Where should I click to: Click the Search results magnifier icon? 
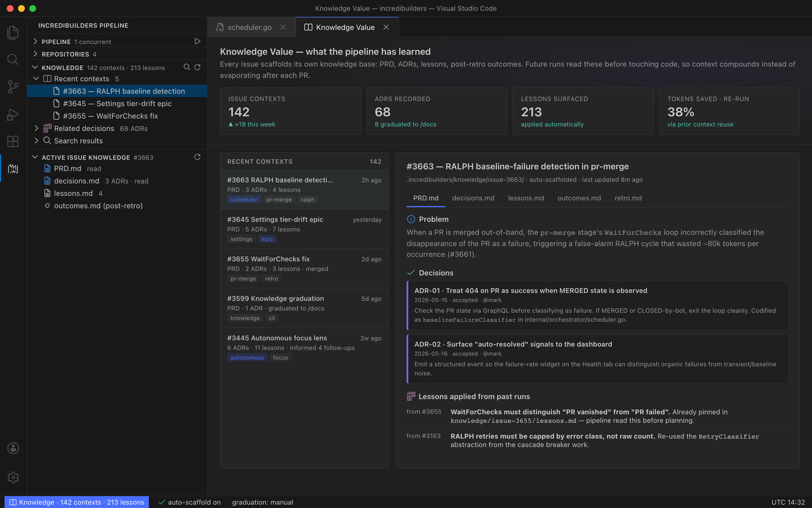tap(47, 141)
